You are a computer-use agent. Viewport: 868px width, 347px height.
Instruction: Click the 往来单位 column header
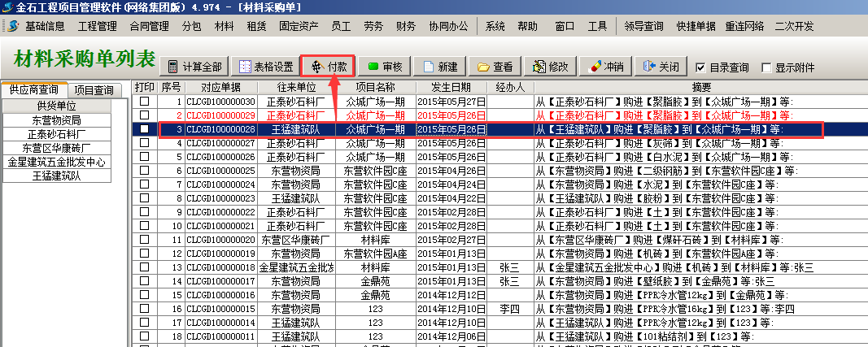[x=296, y=88]
